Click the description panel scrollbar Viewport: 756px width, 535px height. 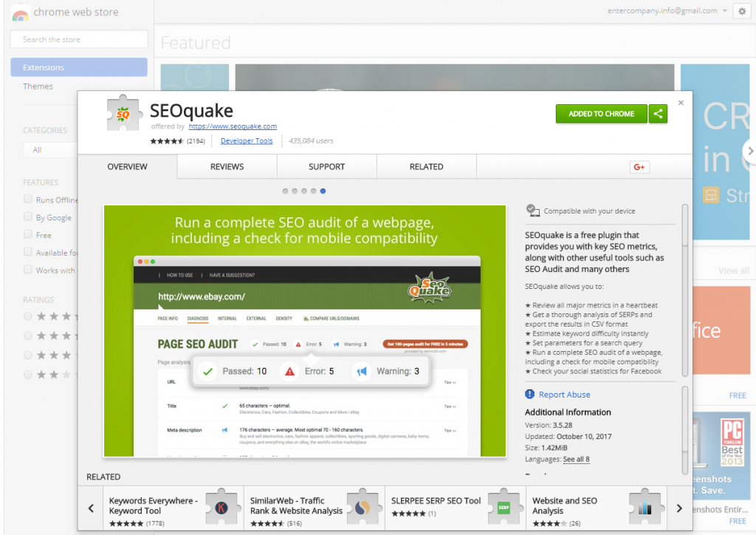pyautogui.click(x=685, y=290)
